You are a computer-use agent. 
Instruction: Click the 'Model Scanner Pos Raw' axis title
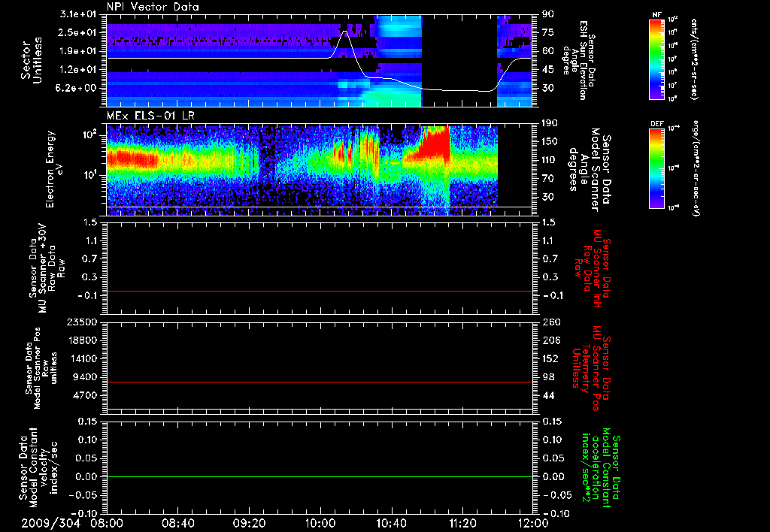click(41, 368)
